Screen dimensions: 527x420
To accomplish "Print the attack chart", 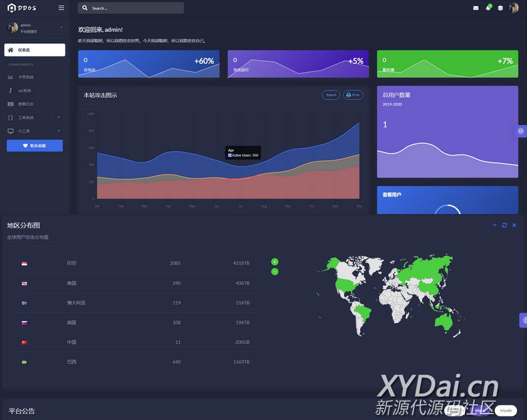I will [353, 95].
